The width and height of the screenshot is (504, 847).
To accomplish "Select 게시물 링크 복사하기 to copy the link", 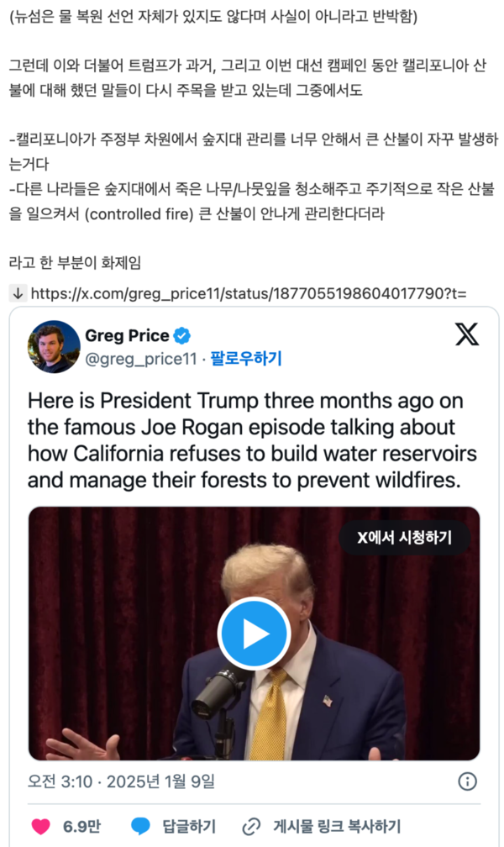I will click(334, 826).
